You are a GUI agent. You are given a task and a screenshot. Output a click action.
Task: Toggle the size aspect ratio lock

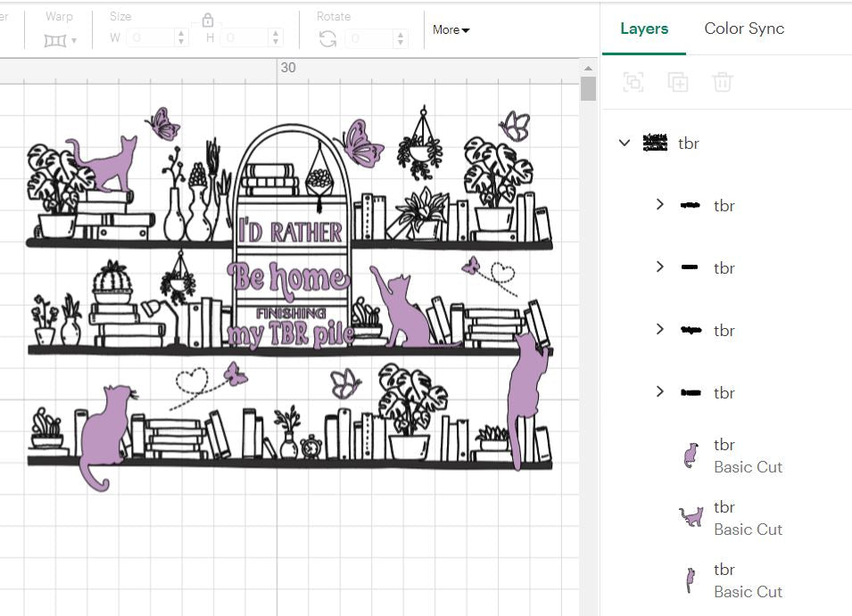207,21
